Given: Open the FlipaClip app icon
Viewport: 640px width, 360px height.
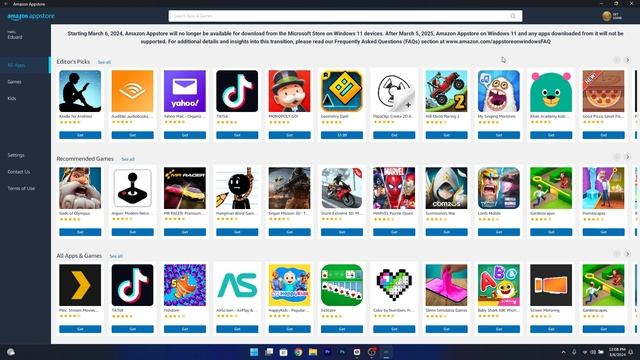Looking at the screenshot, I should tap(394, 91).
